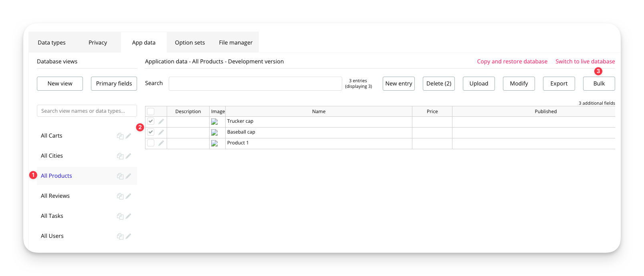Toggle the select-all header checkbox

(x=151, y=112)
